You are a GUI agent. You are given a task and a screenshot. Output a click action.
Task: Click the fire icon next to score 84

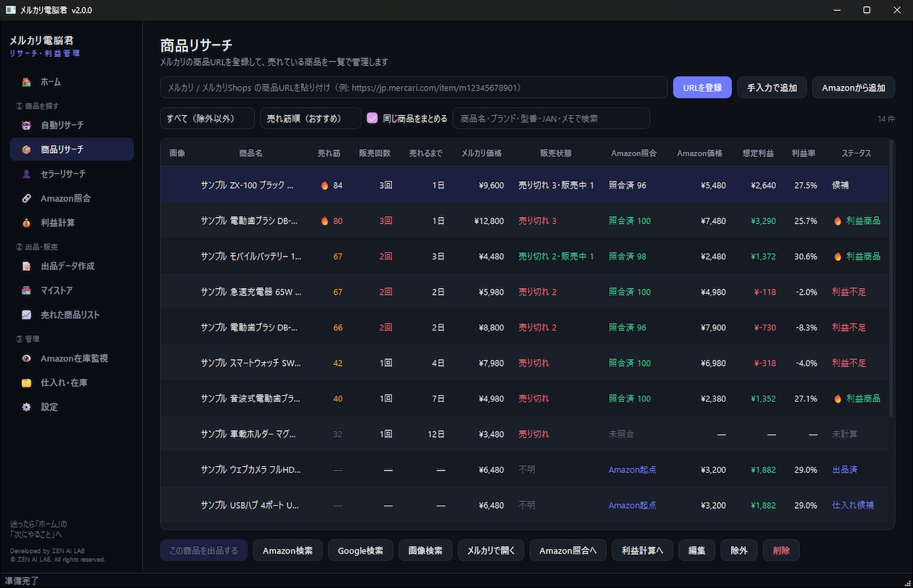click(325, 185)
